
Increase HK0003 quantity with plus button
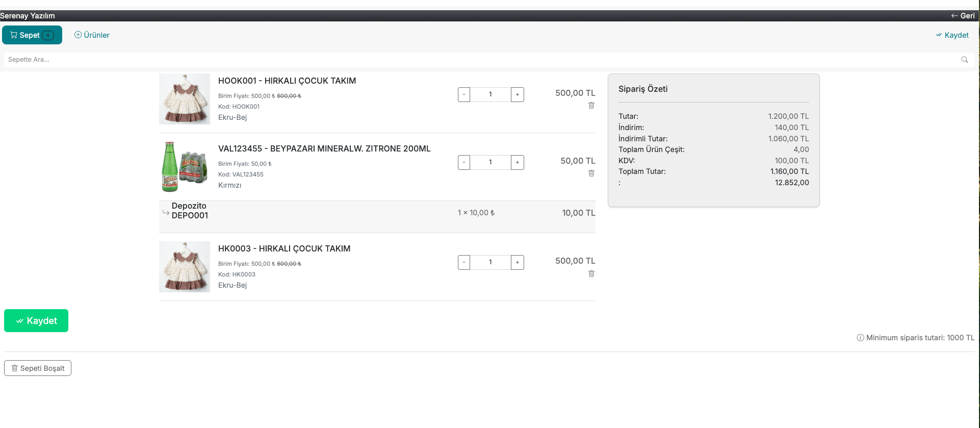click(517, 262)
